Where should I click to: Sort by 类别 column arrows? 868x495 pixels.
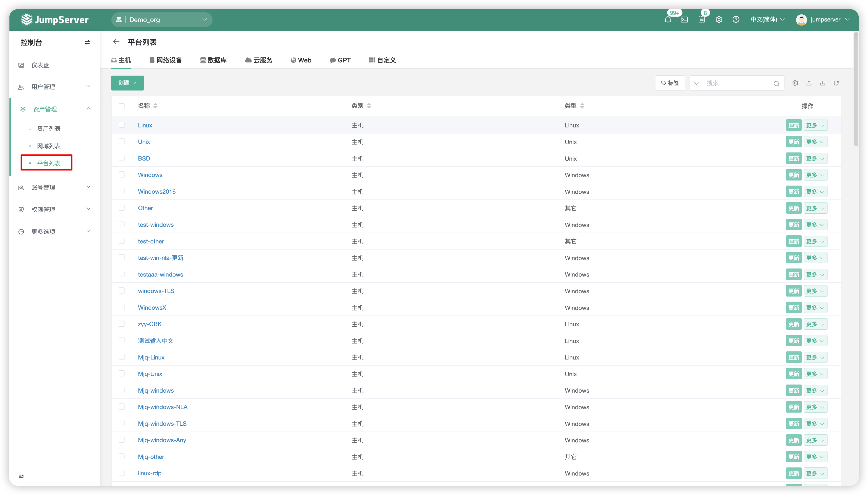click(x=369, y=106)
